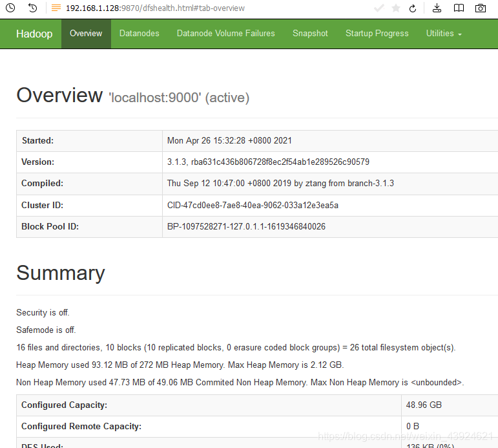
Task: Click the 'Overview' page heading
Action: pyautogui.click(x=59, y=95)
